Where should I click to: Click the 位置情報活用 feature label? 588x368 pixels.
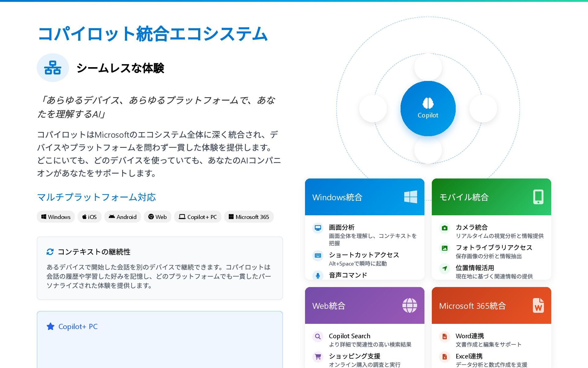click(x=475, y=268)
